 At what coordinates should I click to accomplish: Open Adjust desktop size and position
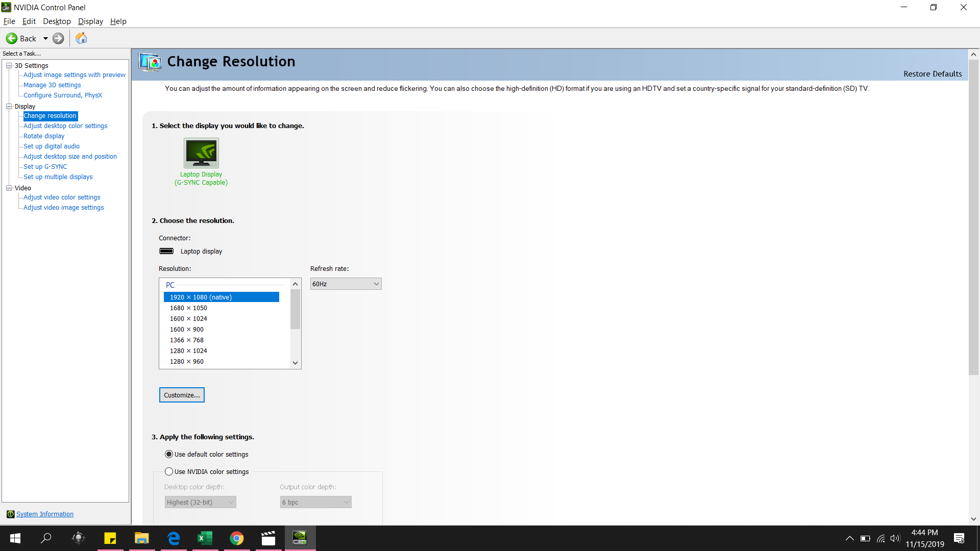tap(70, 157)
